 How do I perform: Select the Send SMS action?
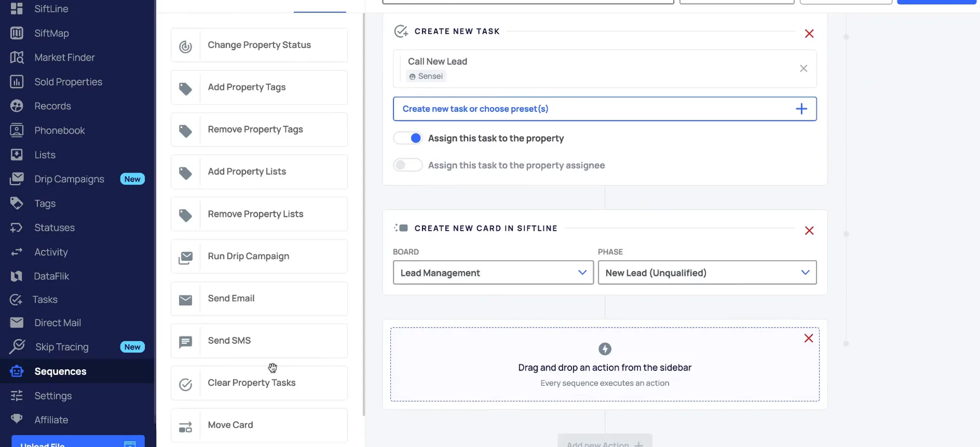point(259,341)
